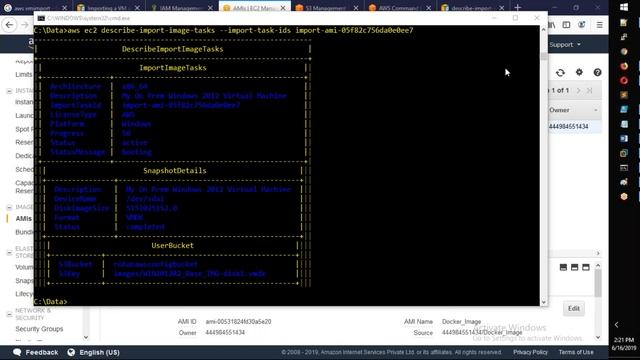Open the Feedback link in footer
The width and height of the screenshot is (640, 360).
coord(42,352)
